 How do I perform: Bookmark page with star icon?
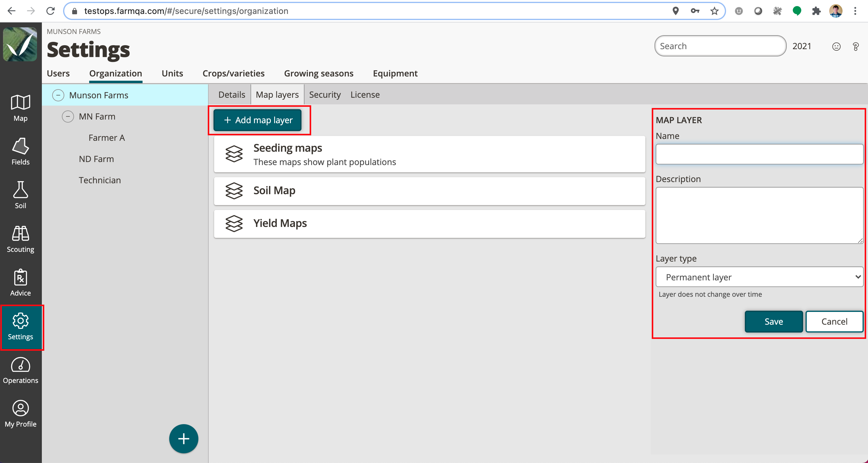(x=714, y=11)
